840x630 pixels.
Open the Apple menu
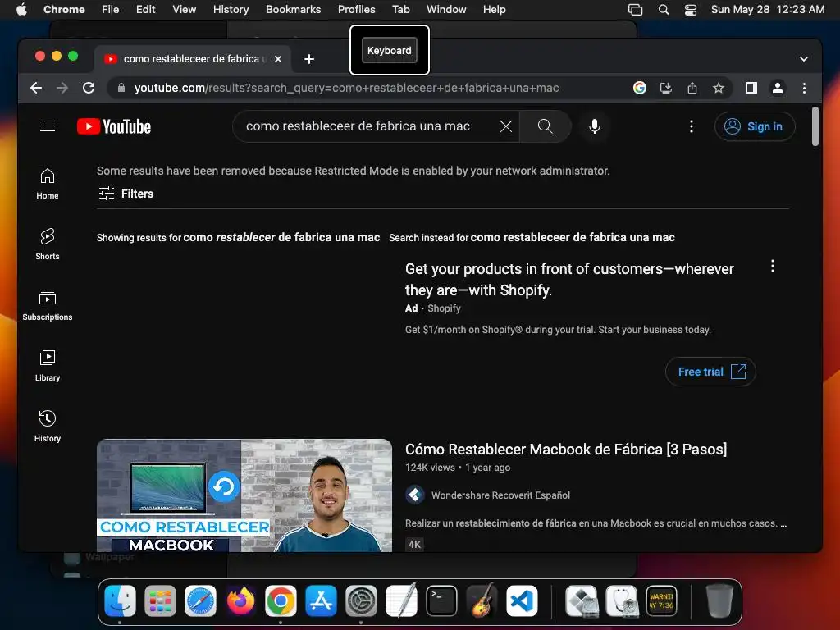coord(21,9)
